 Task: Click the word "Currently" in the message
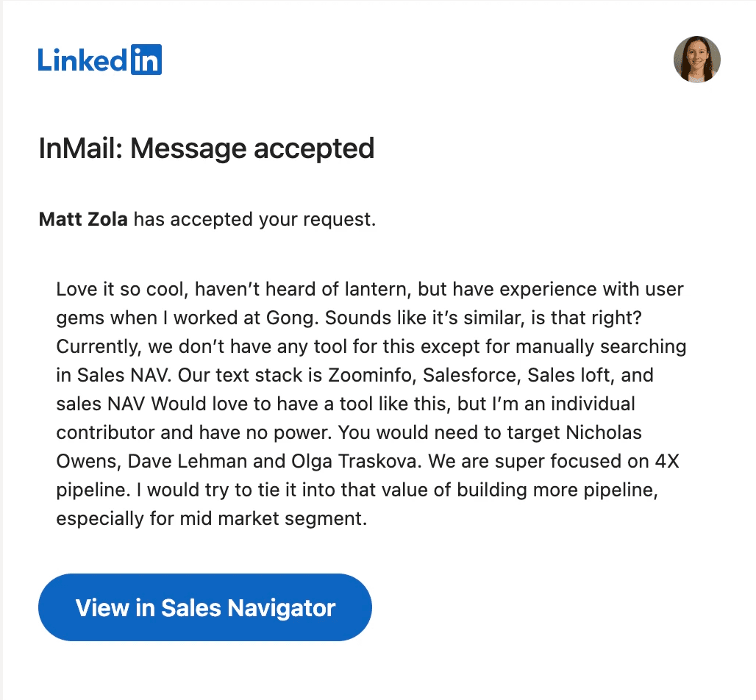(95, 346)
